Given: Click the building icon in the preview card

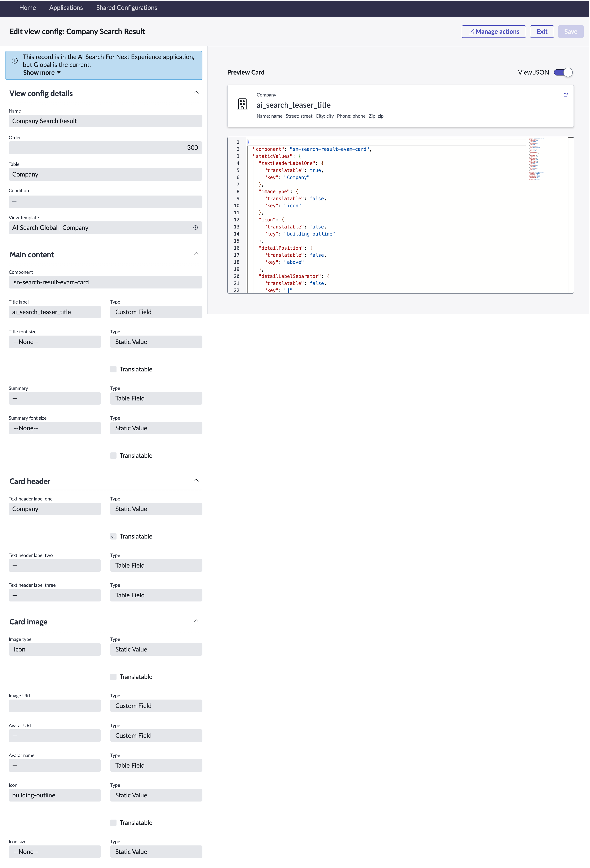Looking at the screenshot, I should [x=242, y=104].
